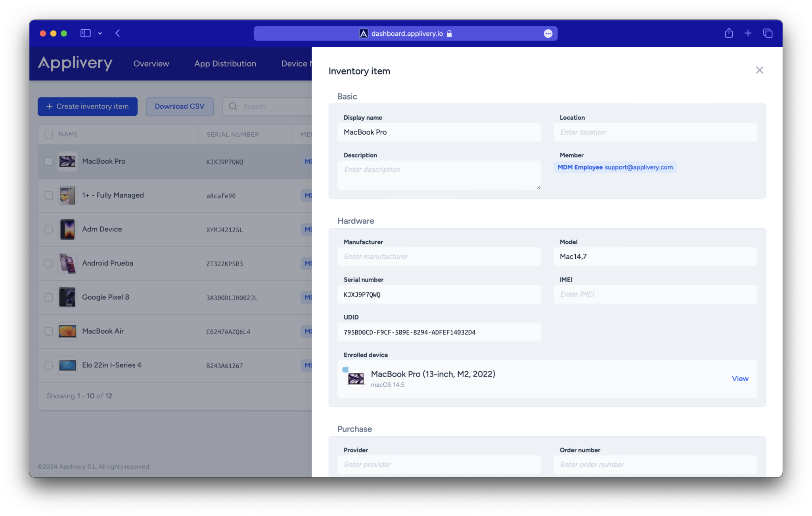
Task: Click the Applivery logo
Action: tap(75, 63)
